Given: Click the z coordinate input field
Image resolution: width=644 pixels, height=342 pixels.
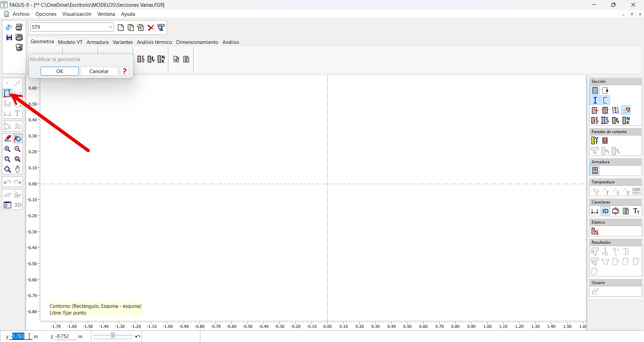Looking at the screenshot, I should coord(66,336).
